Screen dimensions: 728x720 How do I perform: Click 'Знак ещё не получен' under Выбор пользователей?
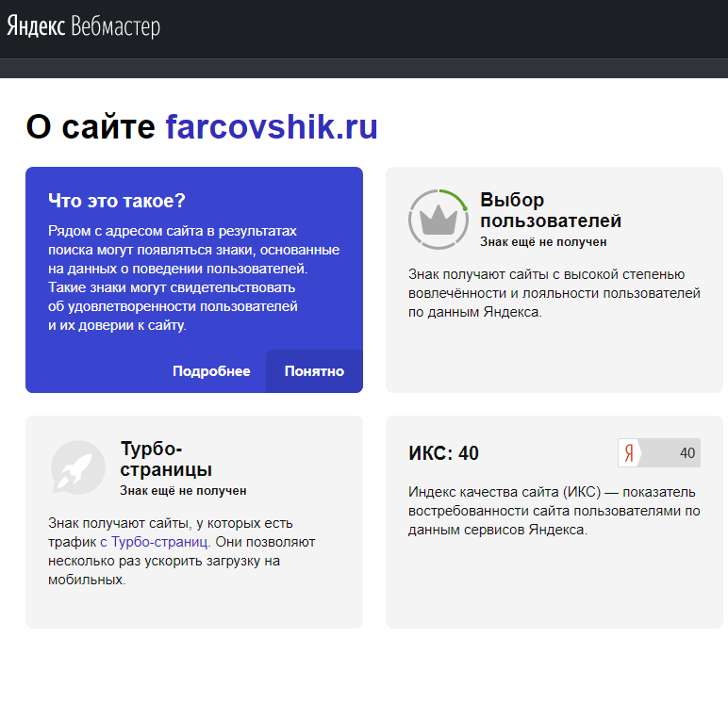point(543,241)
